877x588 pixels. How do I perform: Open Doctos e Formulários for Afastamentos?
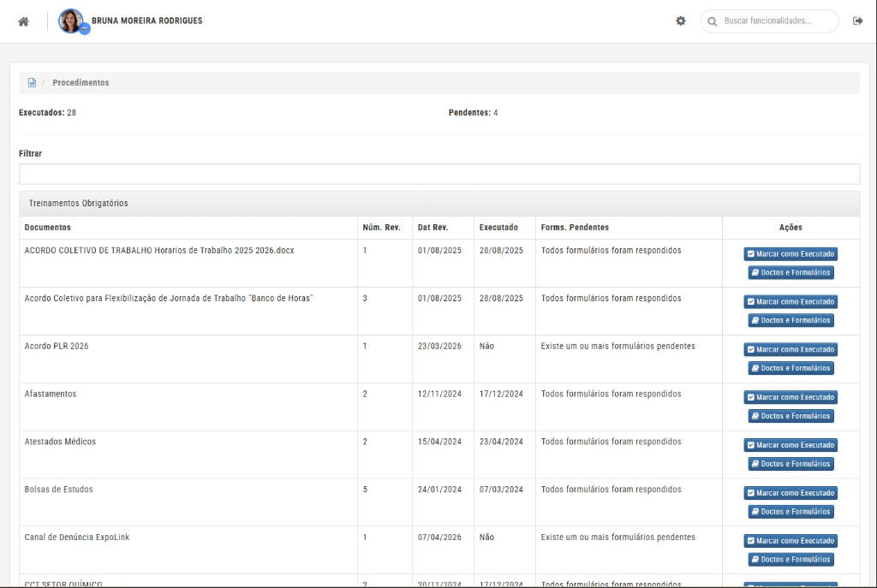(x=790, y=416)
